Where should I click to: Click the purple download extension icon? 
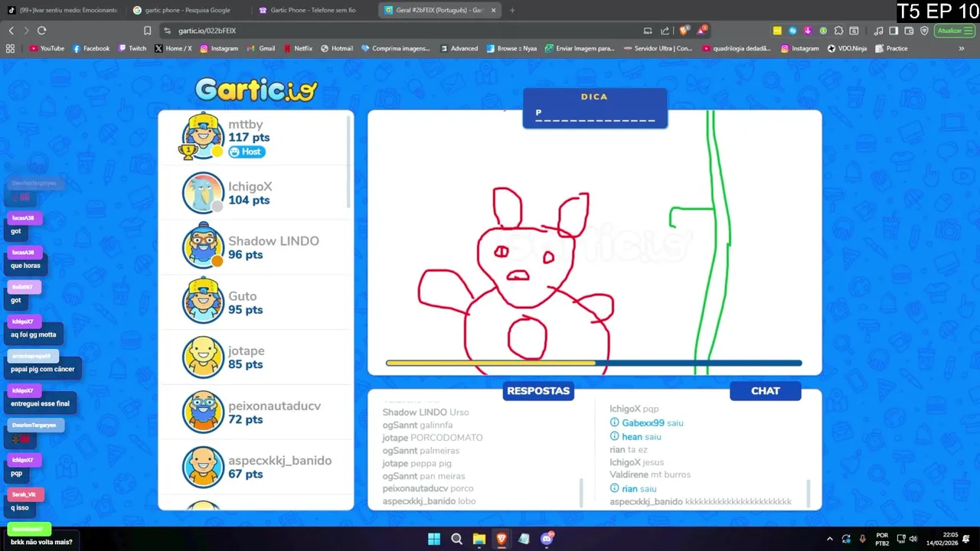[x=808, y=31]
